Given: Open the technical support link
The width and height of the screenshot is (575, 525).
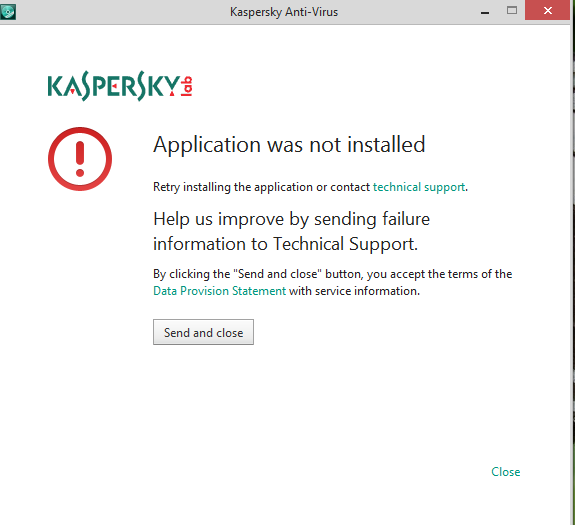Looking at the screenshot, I should click(x=419, y=187).
